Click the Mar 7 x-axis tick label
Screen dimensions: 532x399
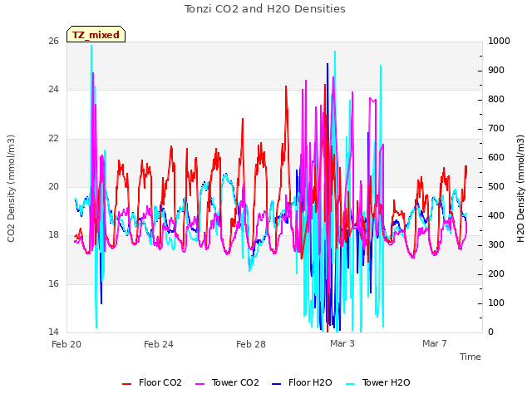[435, 343]
